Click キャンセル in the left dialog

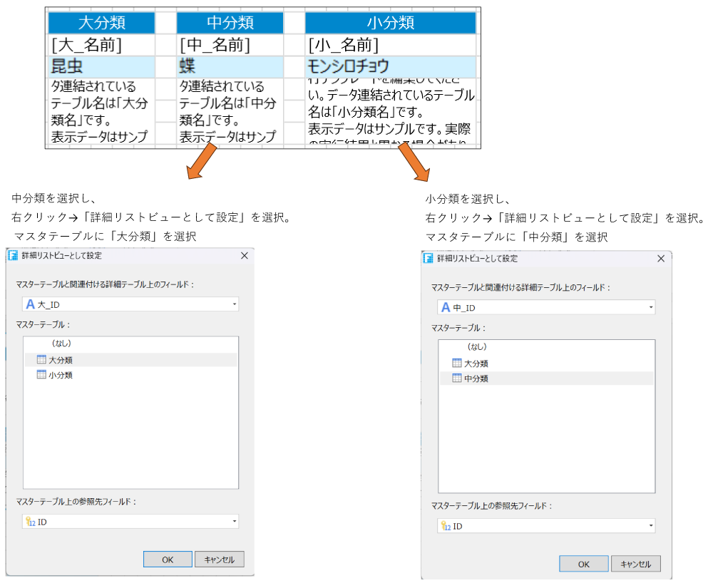tap(219, 559)
